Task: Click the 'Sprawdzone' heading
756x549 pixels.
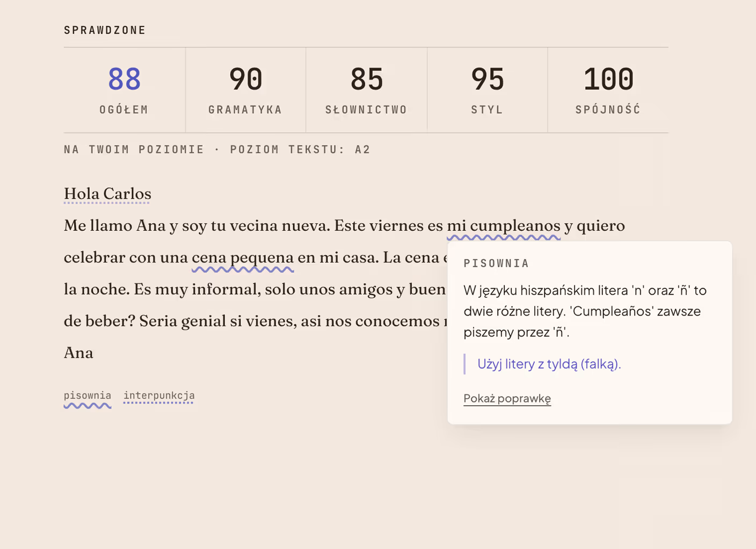Action: 105,30
